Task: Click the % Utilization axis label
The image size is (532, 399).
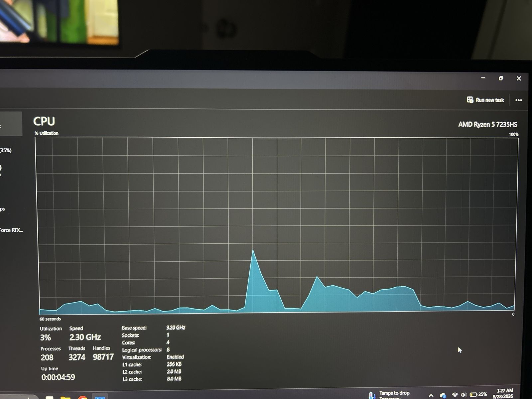Action: click(x=47, y=133)
